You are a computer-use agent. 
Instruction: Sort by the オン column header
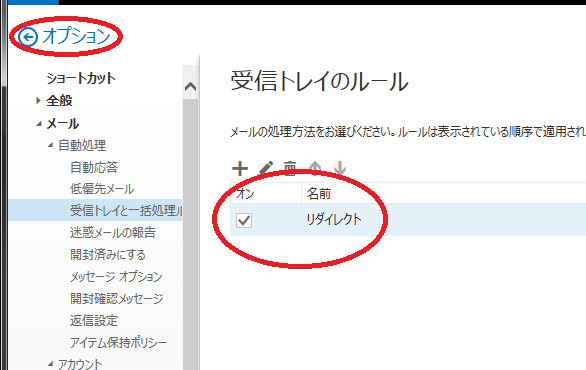click(246, 194)
